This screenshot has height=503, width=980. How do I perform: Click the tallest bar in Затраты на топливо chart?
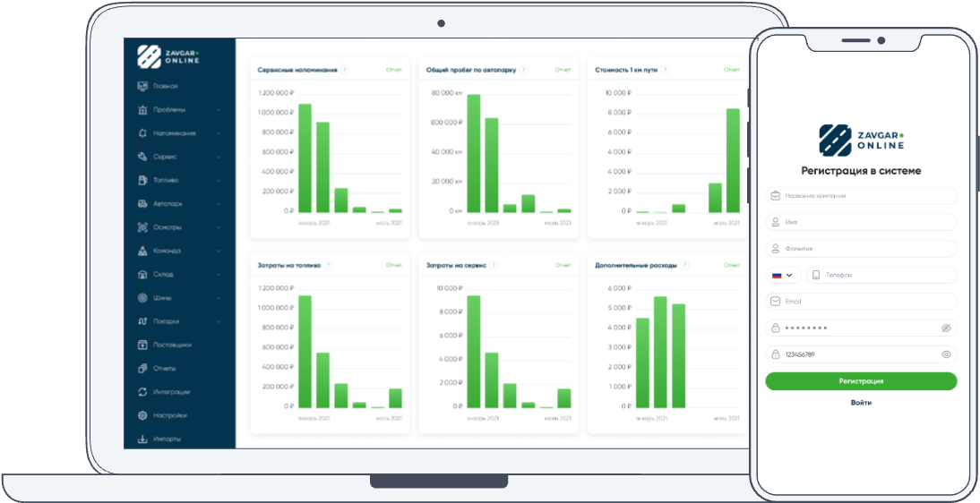[x=305, y=352]
